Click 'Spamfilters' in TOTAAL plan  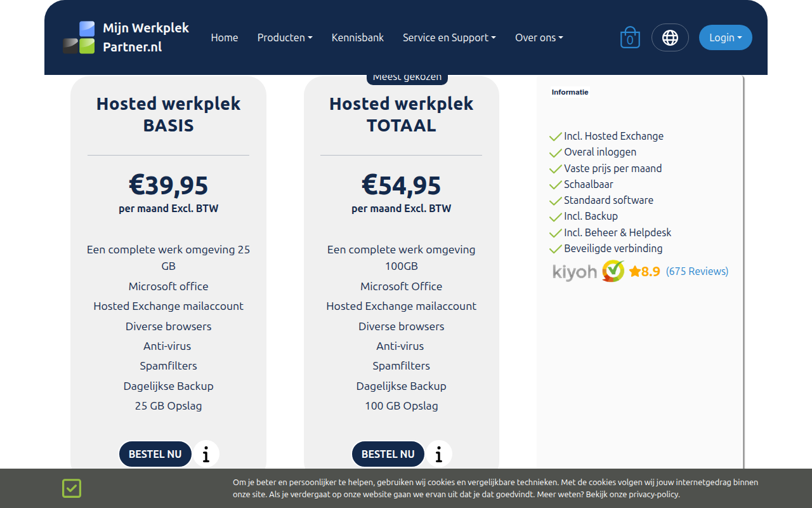pyautogui.click(x=402, y=366)
